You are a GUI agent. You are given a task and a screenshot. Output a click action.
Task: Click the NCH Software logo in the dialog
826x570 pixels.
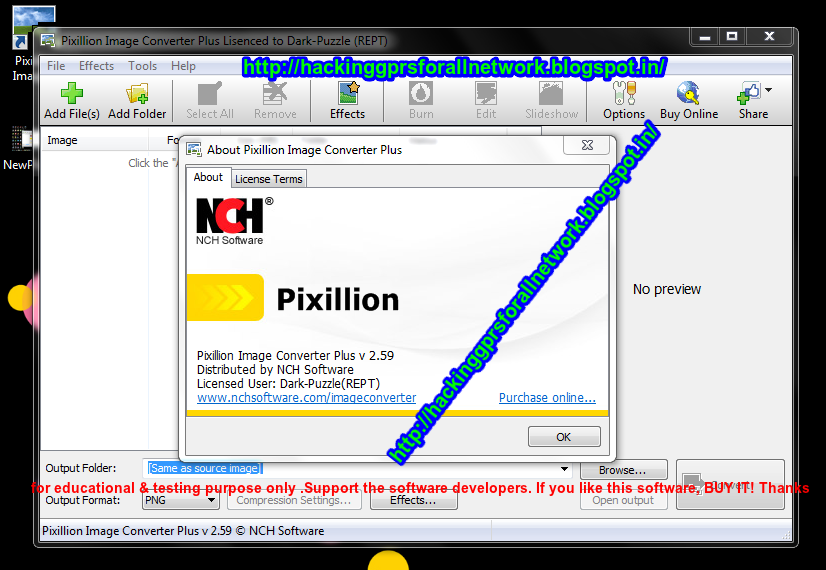tap(234, 221)
